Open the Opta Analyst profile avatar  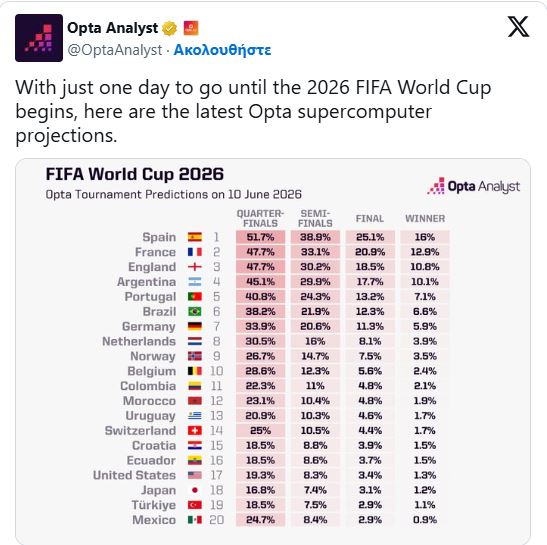coord(39,38)
